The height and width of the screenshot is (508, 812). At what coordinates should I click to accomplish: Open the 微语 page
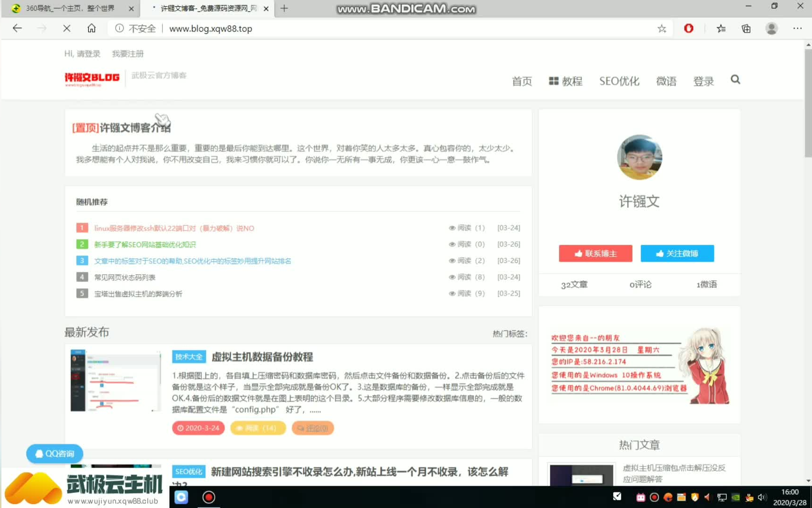pyautogui.click(x=666, y=81)
